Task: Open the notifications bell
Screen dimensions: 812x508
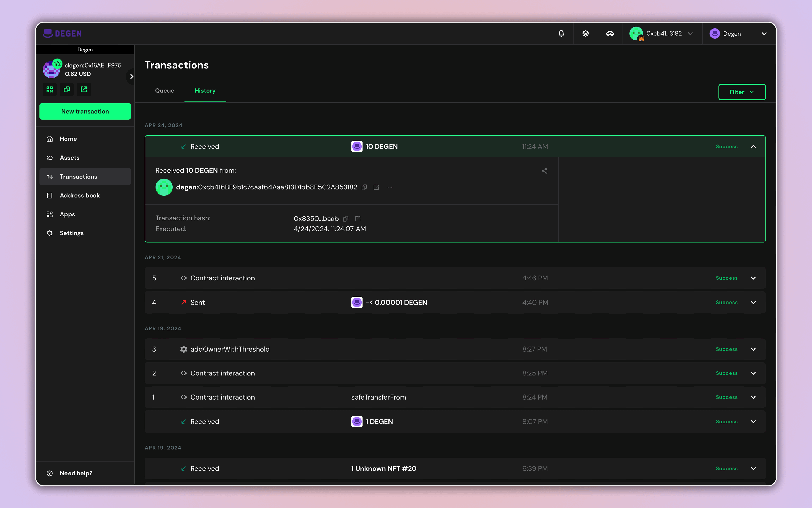Action: 561,34
